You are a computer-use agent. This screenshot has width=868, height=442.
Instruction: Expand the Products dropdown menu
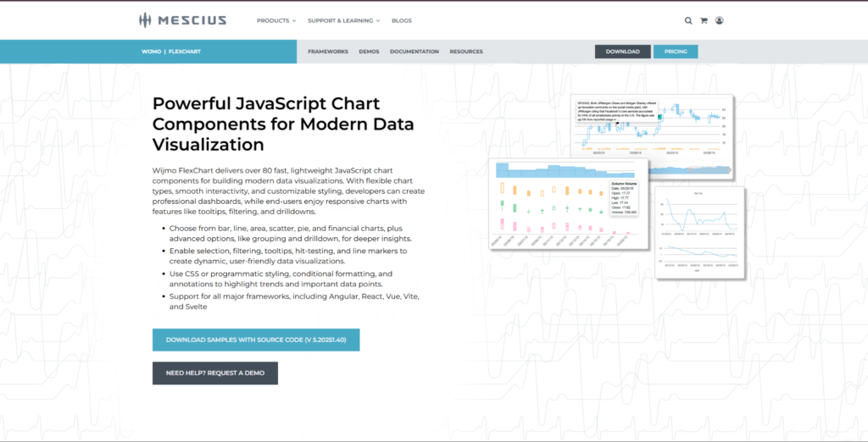tap(276, 20)
